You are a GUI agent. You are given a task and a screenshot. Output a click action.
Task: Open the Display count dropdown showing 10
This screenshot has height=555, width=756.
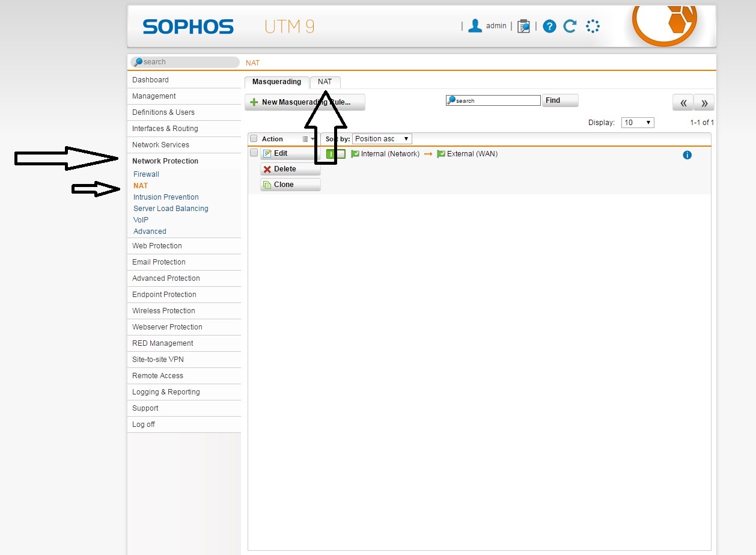[638, 123]
